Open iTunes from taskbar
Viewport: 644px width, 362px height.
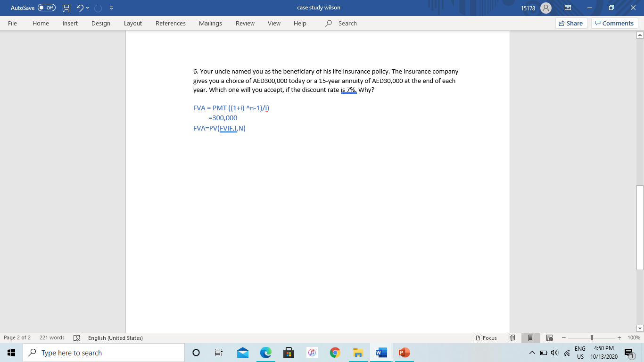coord(312,353)
